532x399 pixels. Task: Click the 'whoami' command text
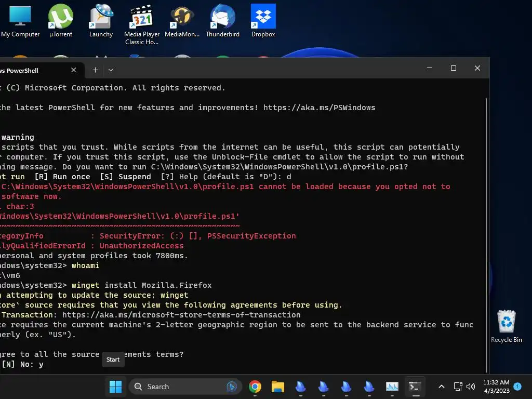(x=86, y=265)
